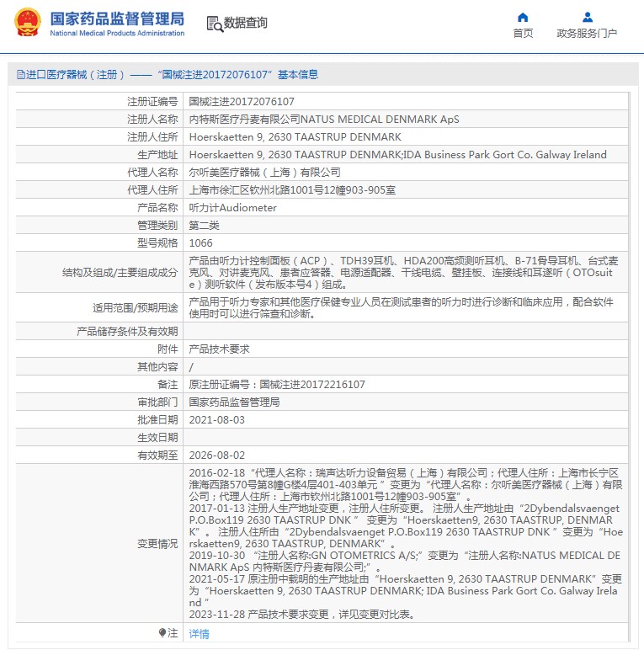The width and height of the screenshot is (644, 650).
Task: Click the 审批部门 row label
Action: pos(157,402)
